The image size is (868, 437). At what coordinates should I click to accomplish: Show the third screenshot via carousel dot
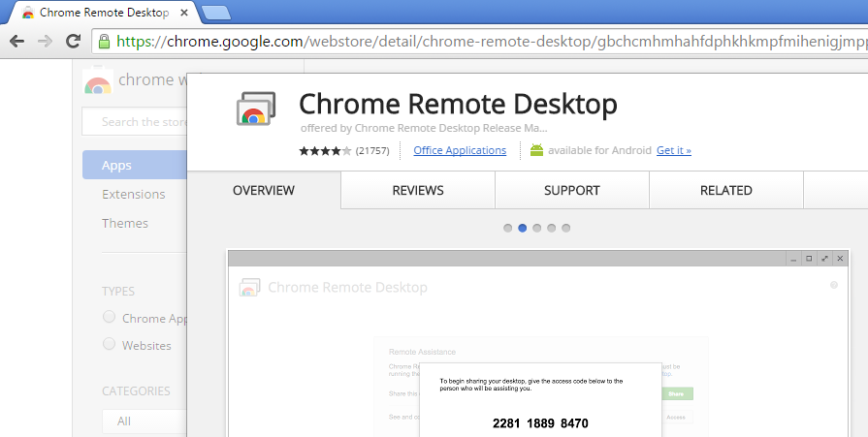pyautogui.click(x=537, y=228)
